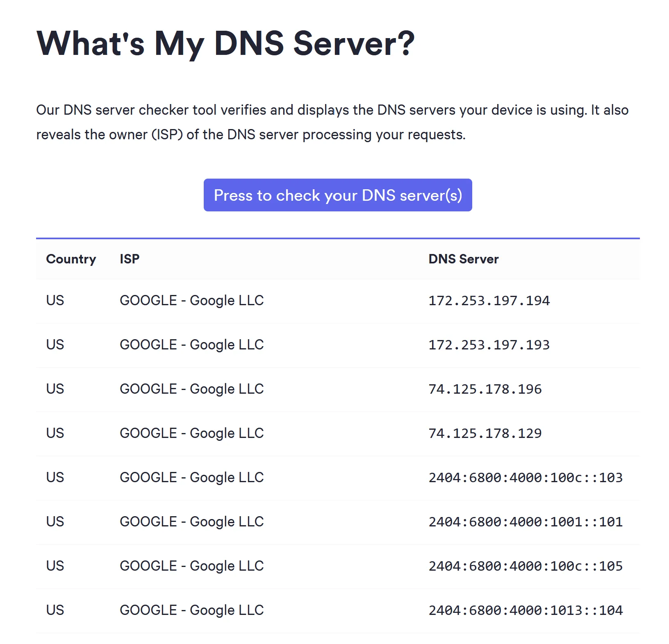
Task: Click DNS server address 74.125.178.129
Action: [x=485, y=433]
